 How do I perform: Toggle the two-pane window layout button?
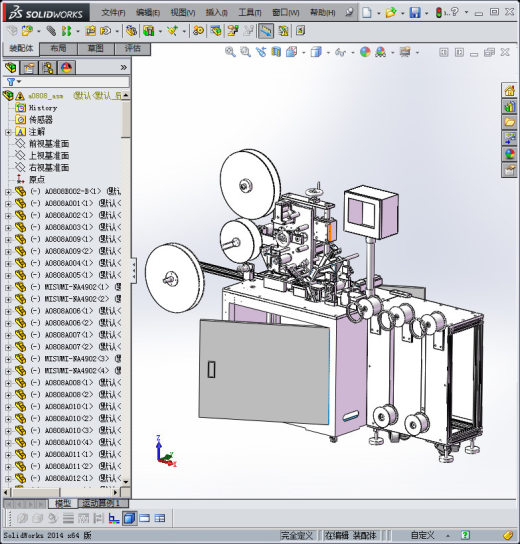click(145, 519)
